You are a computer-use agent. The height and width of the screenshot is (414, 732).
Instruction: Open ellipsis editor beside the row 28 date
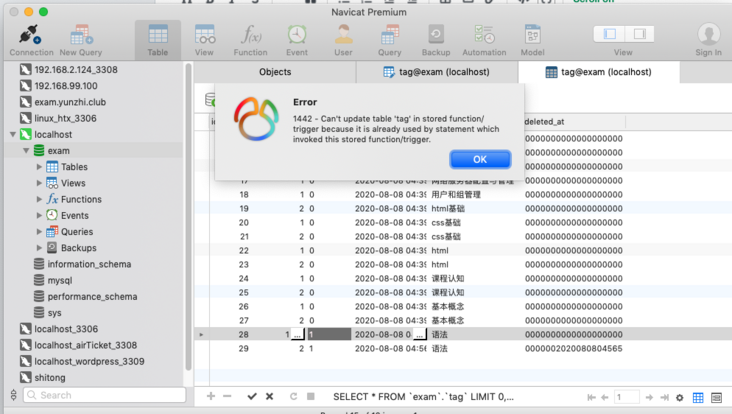[419, 335]
